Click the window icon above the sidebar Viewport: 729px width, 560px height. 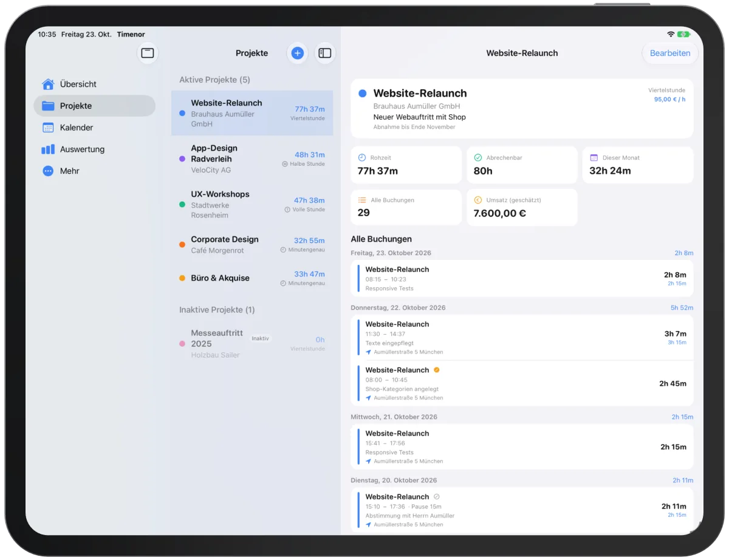(x=148, y=53)
